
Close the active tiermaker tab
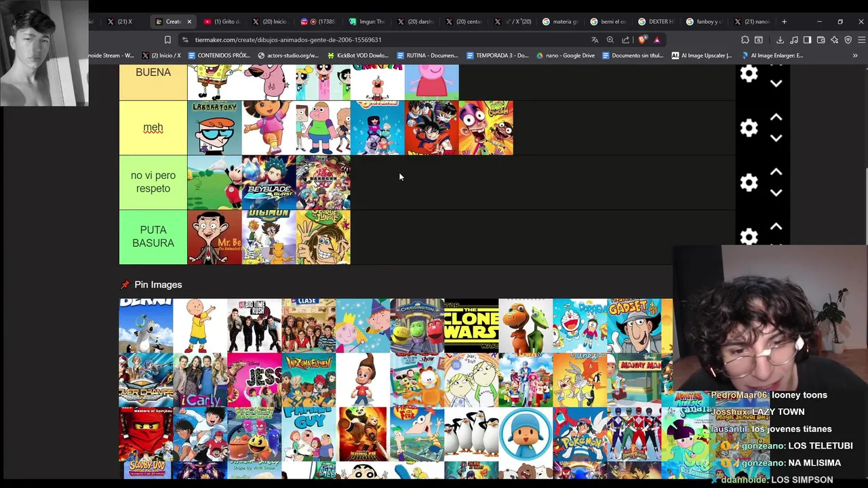click(x=189, y=22)
